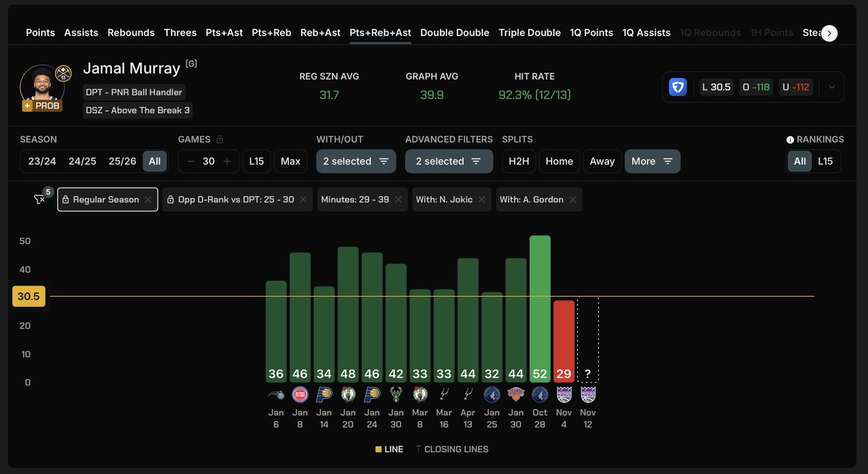The image size is (868, 474).
Task: Expand the ADVANCED FILTERS selector
Action: tap(448, 161)
